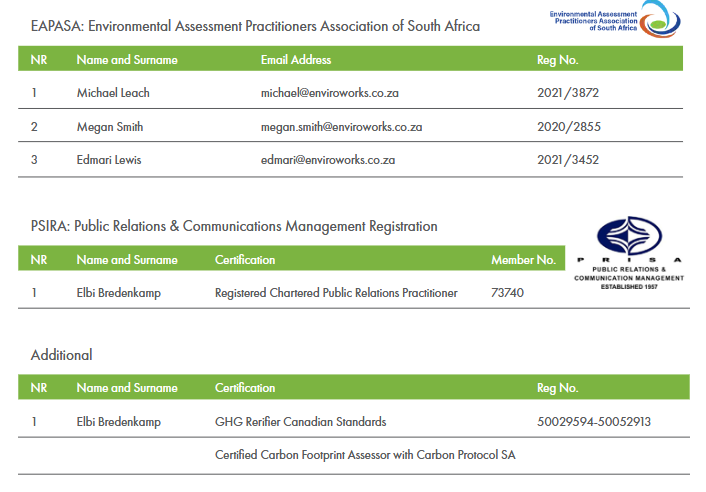Viewport: 706px width, 492px height.
Task: Click registration number 2021/3452
Action: 568,160
